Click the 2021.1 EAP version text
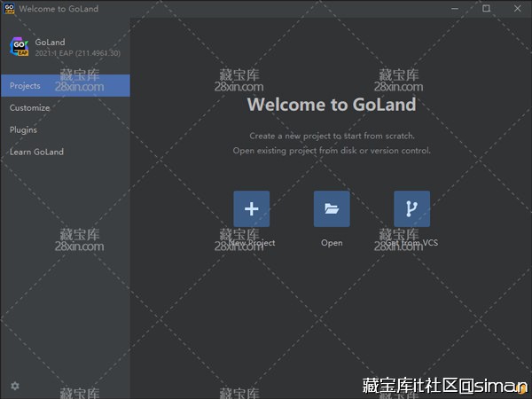Screen dimensions: 532x399 click(x=78, y=53)
